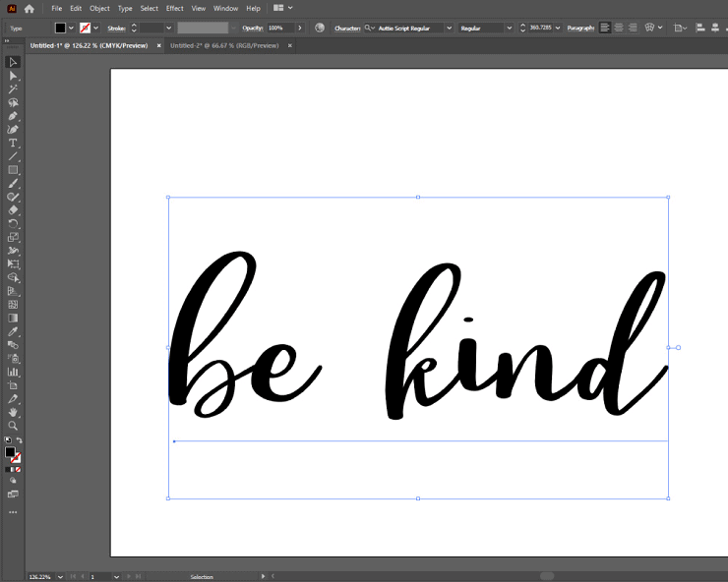Open the Effect menu

click(174, 8)
